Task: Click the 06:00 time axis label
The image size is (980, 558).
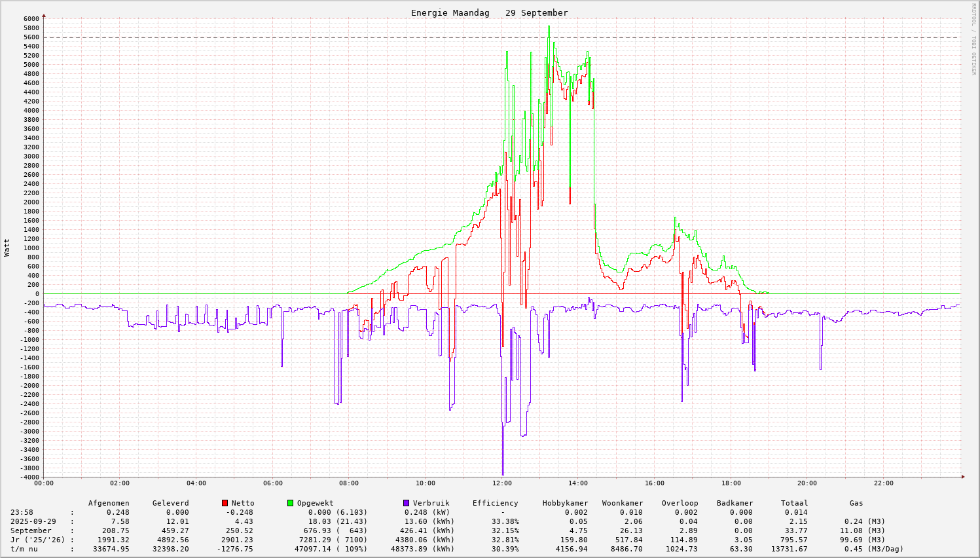Action: click(x=273, y=483)
